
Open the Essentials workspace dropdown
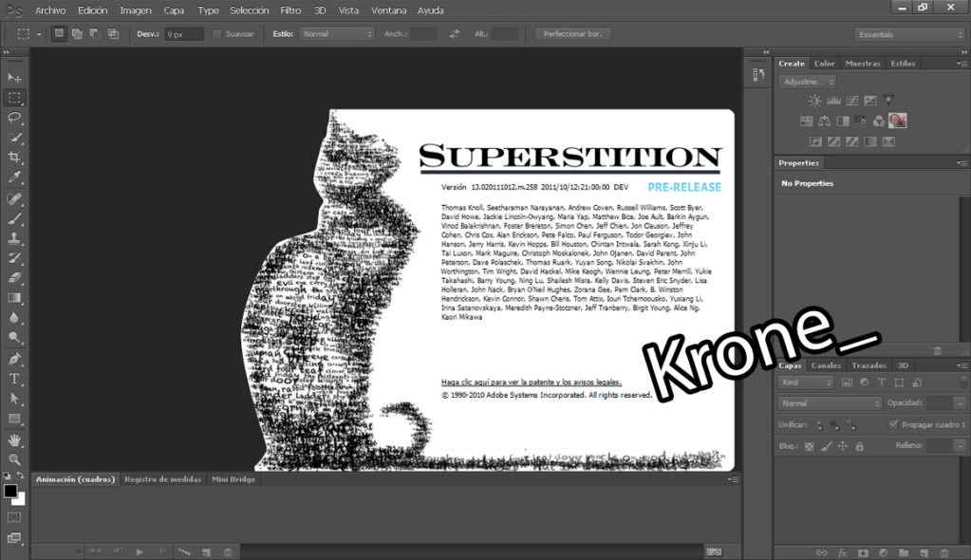pyautogui.click(x=909, y=35)
